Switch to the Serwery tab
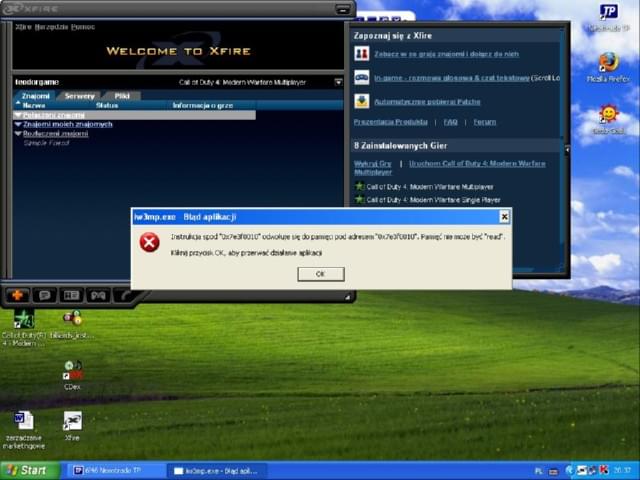Image resolution: width=640 pixels, height=480 pixels. 80,96
